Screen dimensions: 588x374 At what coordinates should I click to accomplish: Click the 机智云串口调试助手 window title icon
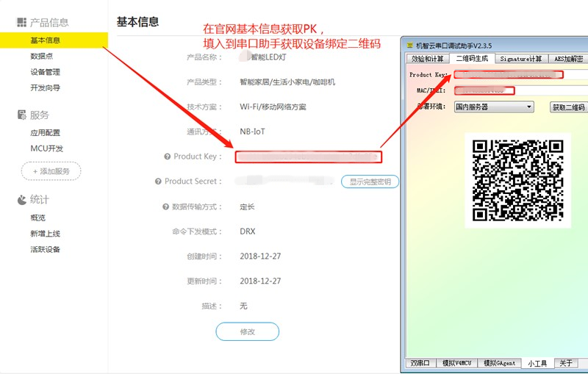click(409, 45)
